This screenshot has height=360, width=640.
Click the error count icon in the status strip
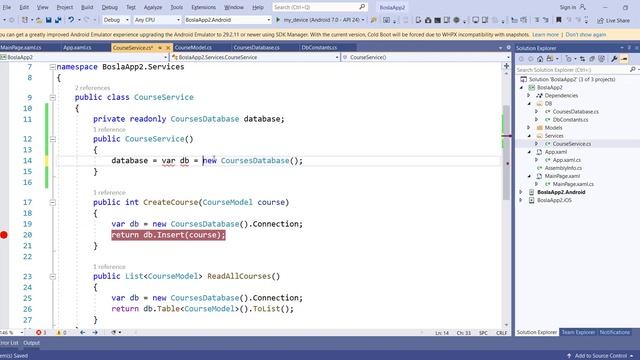pos(38,333)
